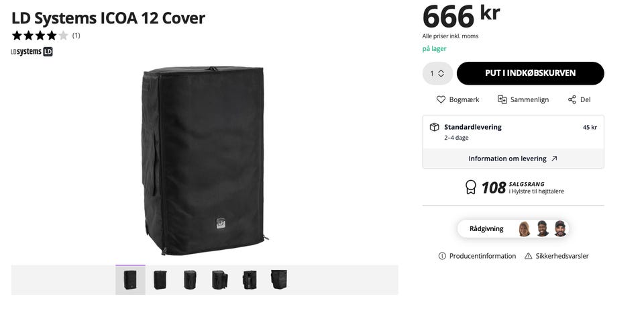
Task: Select the first product thumbnail
Action: [130, 280]
